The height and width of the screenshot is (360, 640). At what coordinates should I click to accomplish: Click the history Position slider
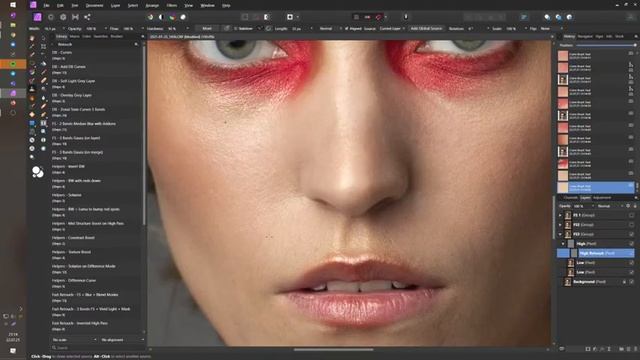606,45
